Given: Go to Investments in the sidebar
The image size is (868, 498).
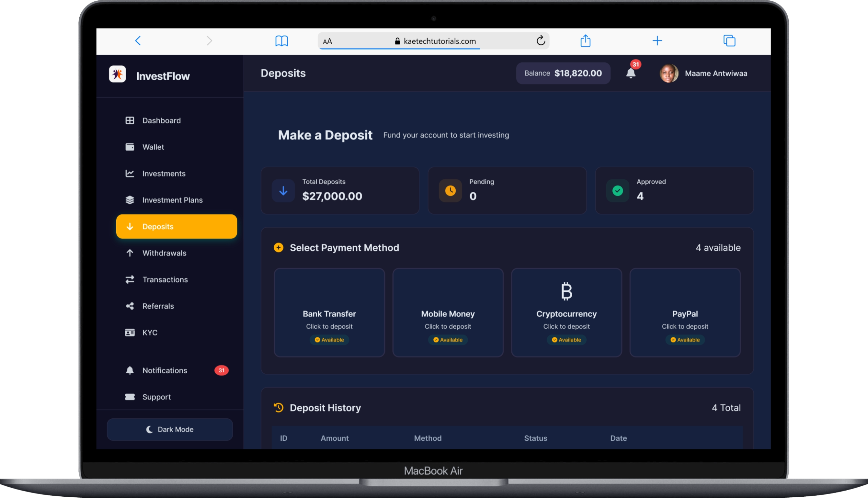Looking at the screenshot, I should coord(177,173).
